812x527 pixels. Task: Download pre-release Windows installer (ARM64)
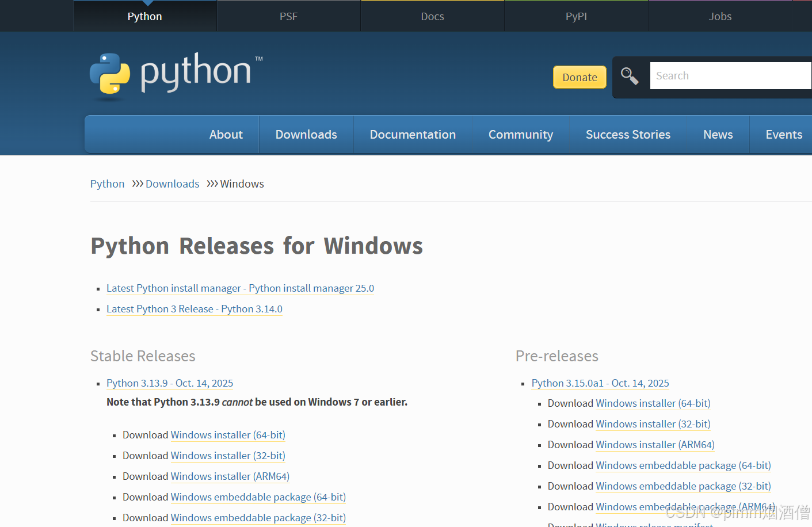click(x=655, y=445)
